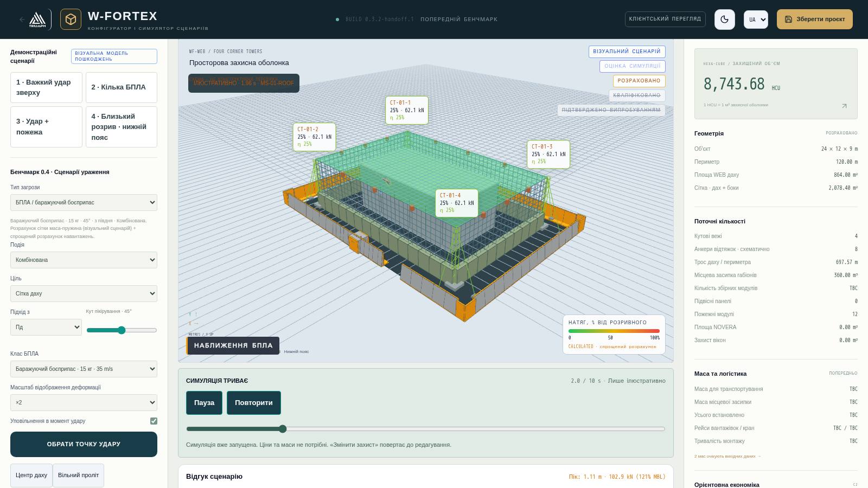Click the Підтверджено випробуванням badge
The image size is (868, 488).
point(611,110)
